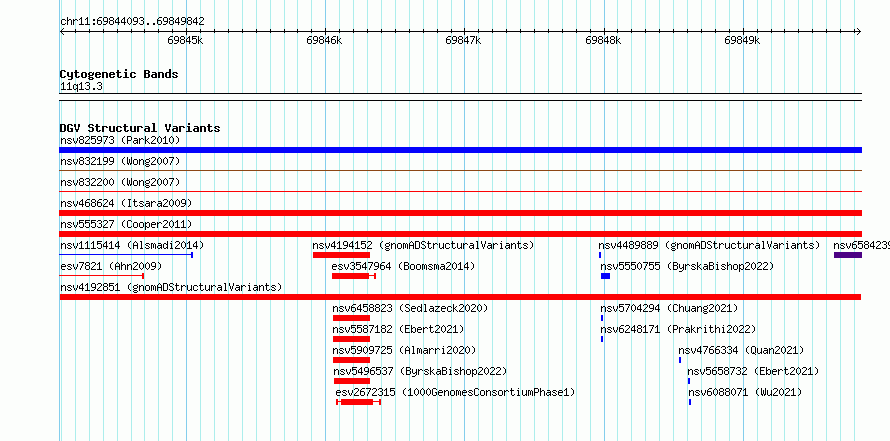Open nsv6088071 (Wu2021) variant label

point(745,392)
